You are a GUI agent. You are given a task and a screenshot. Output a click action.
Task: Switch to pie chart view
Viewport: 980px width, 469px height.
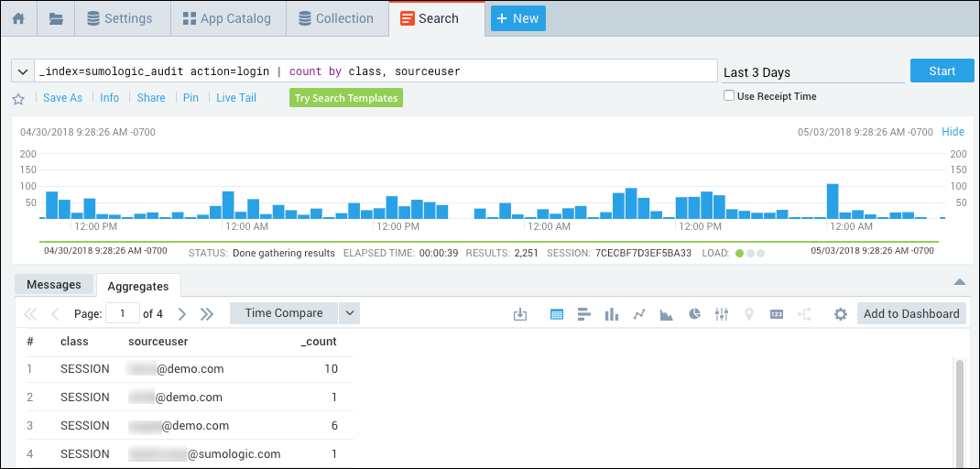pyautogui.click(x=694, y=314)
